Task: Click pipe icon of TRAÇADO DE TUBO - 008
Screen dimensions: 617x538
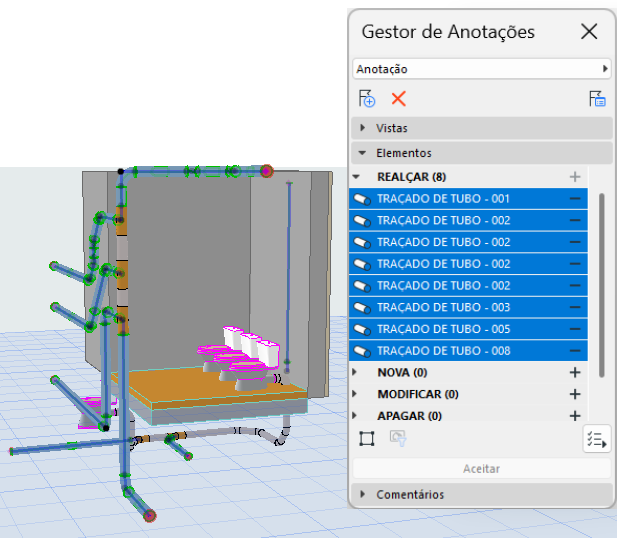Action: click(362, 351)
